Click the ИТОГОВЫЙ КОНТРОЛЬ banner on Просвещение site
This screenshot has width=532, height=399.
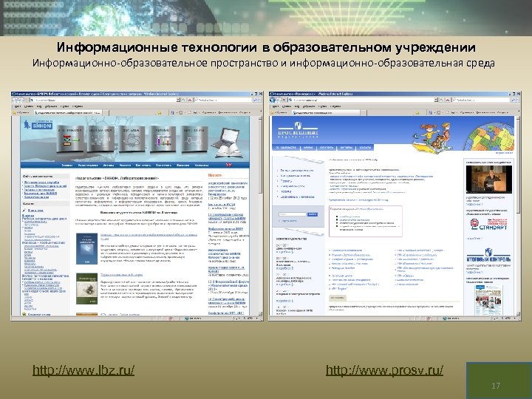coord(488,256)
